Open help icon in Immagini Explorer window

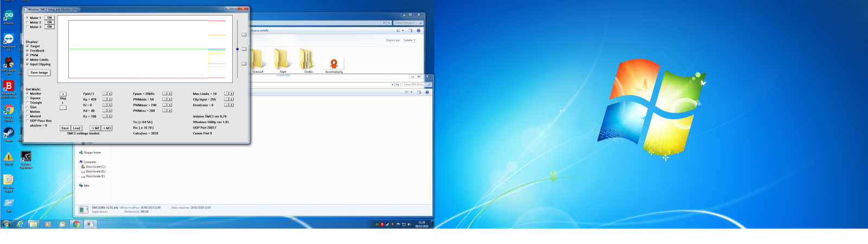pyautogui.click(x=418, y=30)
